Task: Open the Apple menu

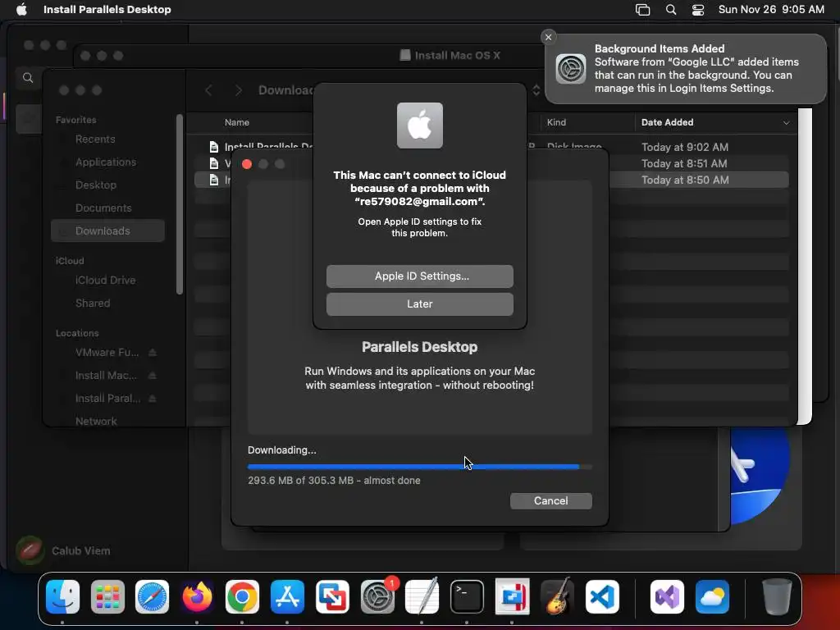Action: coord(21,9)
